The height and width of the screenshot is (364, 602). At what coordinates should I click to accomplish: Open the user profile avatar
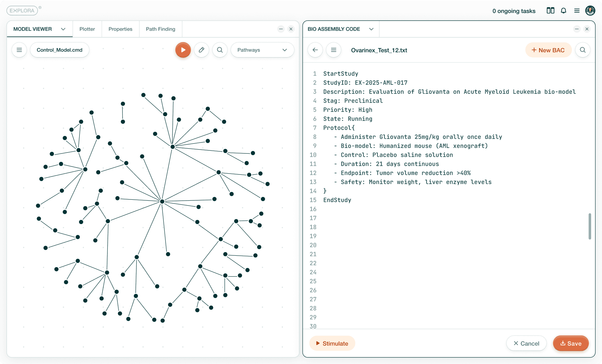(x=590, y=11)
